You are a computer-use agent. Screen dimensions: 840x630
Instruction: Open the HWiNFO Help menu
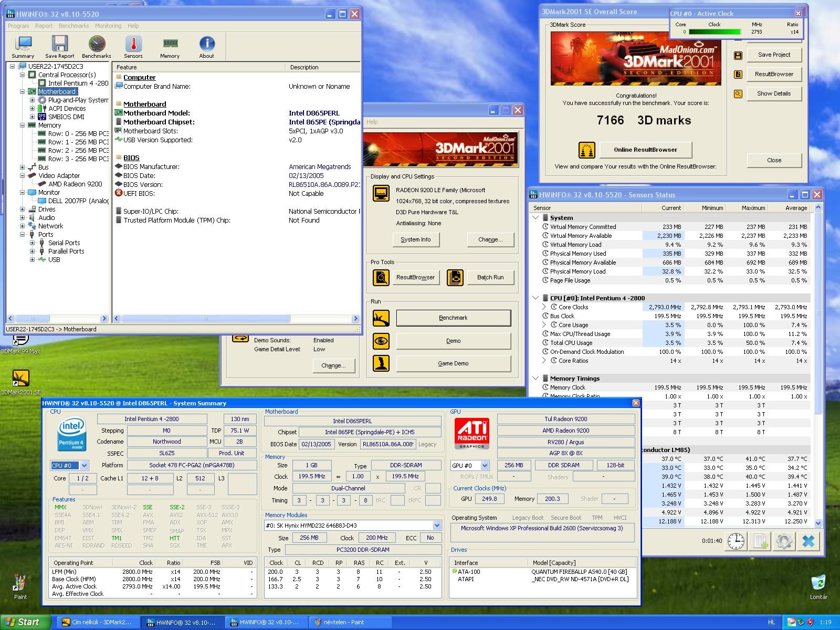(133, 26)
